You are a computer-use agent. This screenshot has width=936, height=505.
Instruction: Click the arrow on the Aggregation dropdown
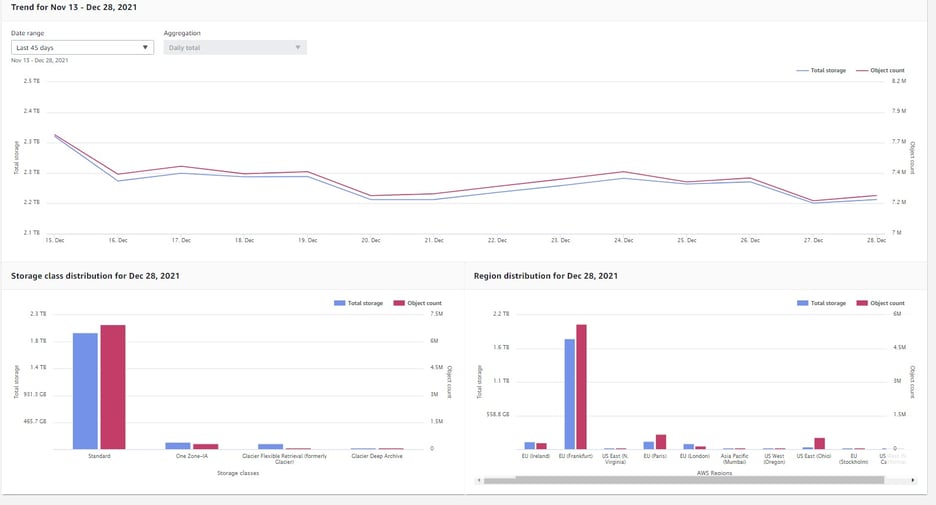point(297,47)
